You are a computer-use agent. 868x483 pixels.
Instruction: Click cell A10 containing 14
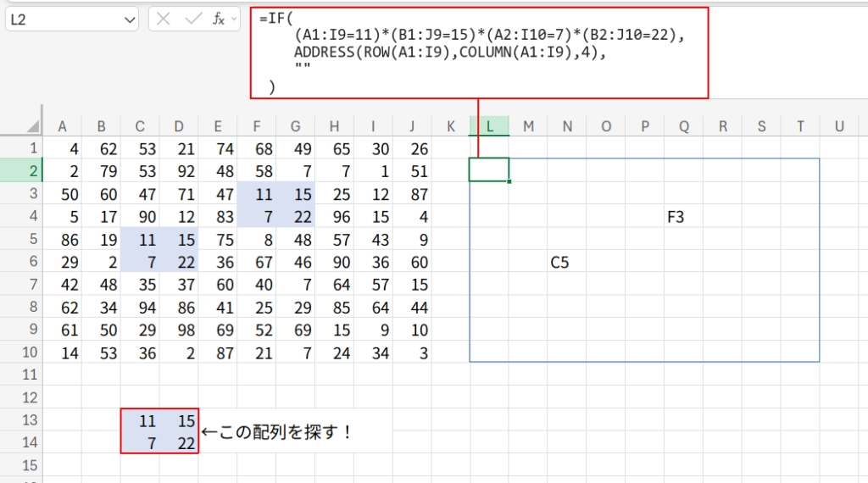pos(62,353)
